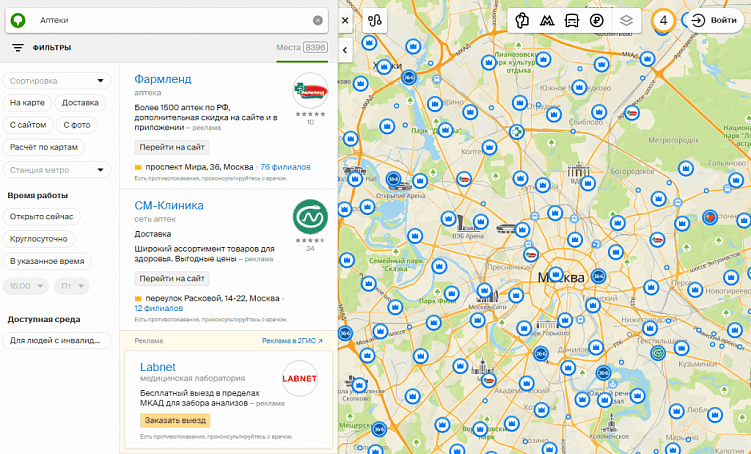Toggle the Расчёт по картам filter
Viewport: 751px width, 454px height.
coord(44,147)
